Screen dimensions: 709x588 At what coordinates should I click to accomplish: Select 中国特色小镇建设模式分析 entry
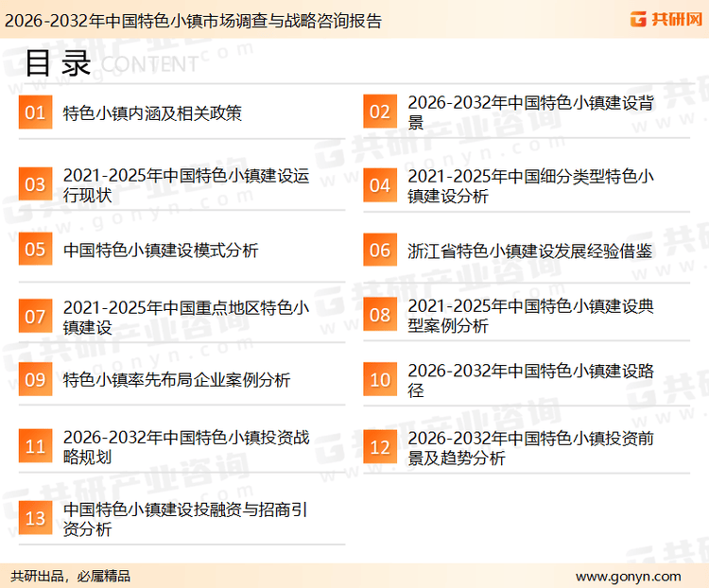pyautogui.click(x=161, y=251)
